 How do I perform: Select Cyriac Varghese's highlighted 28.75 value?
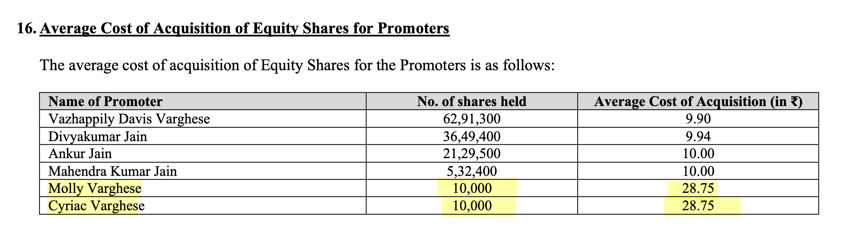point(698,206)
